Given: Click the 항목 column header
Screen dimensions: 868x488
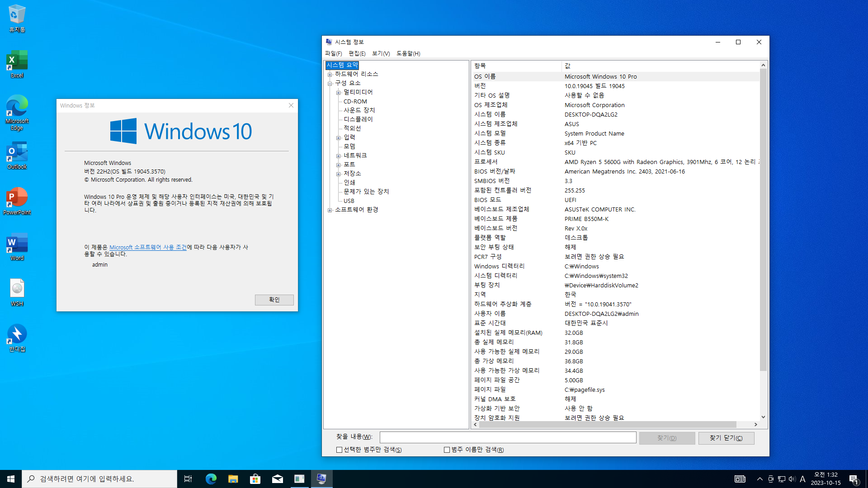Looking at the screenshot, I should point(516,66).
